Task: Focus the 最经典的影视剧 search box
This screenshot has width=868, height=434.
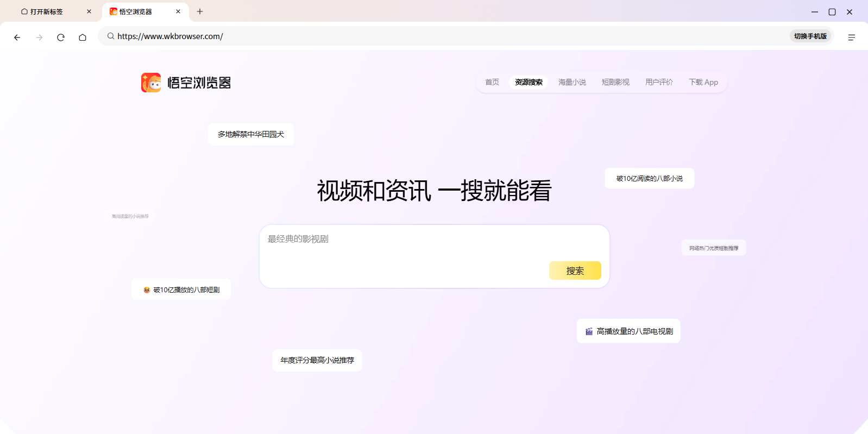Action: click(x=434, y=256)
